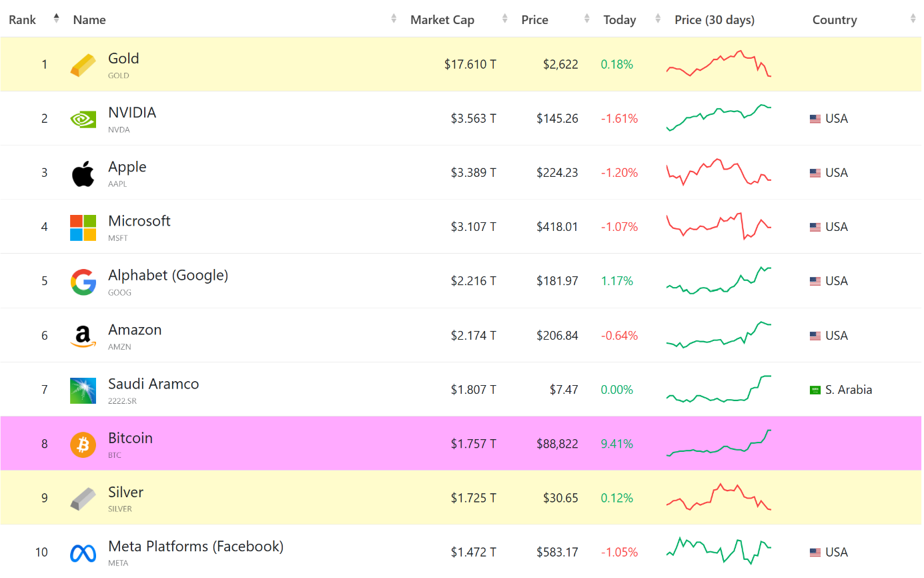Viewport: 924px width, 578px height.
Task: Click Bitcoin's 30-day price chart
Action: pyautogui.click(x=719, y=443)
